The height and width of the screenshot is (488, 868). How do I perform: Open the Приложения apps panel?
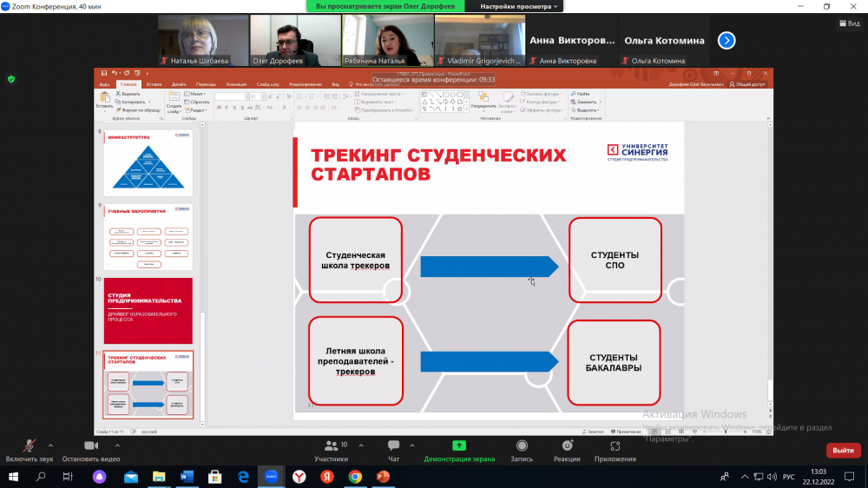click(615, 450)
